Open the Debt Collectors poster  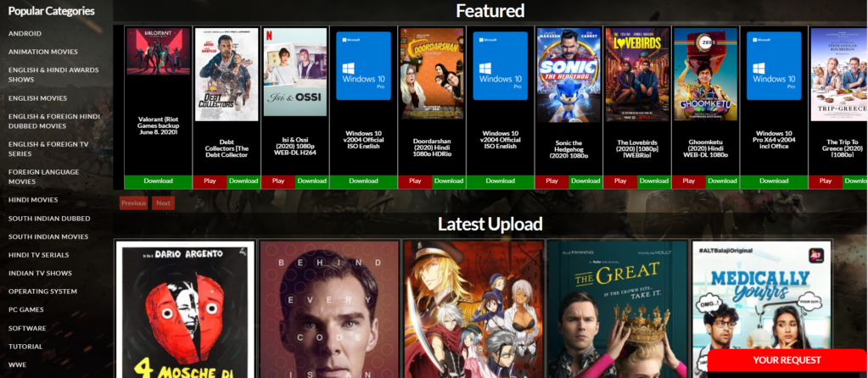(x=227, y=75)
